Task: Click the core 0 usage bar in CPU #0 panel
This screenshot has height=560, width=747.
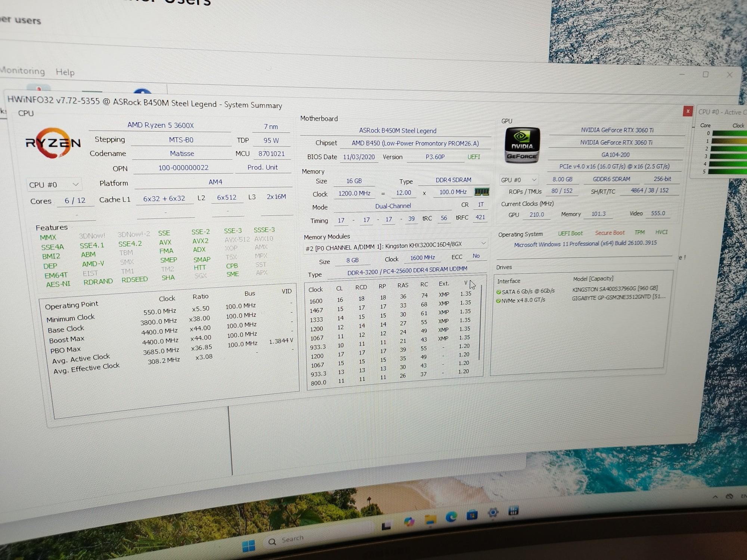Action: (729, 133)
